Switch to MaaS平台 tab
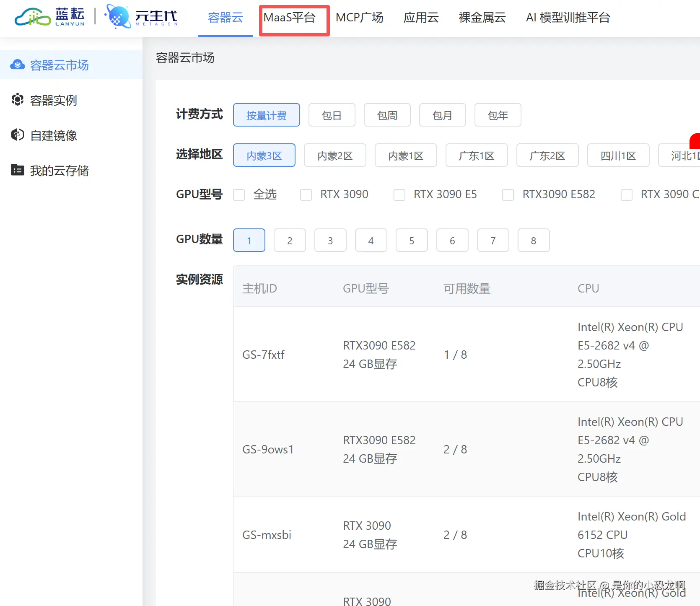 pos(289,18)
